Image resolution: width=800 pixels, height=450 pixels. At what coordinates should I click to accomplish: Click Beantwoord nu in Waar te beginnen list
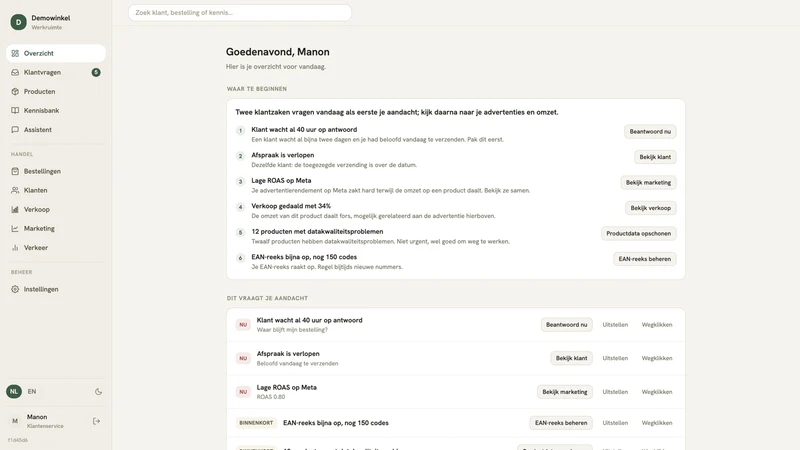click(650, 132)
